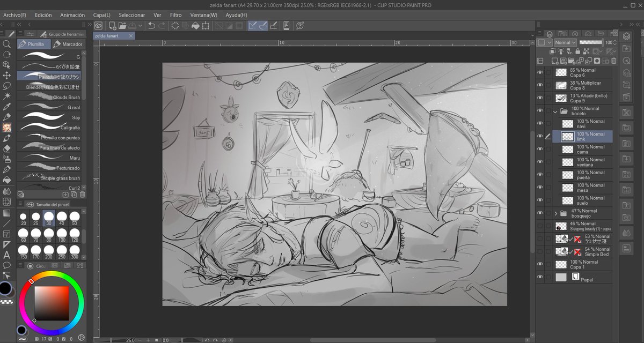Select the Move layer tool
This screenshot has height=343, width=644.
[x=7, y=75]
